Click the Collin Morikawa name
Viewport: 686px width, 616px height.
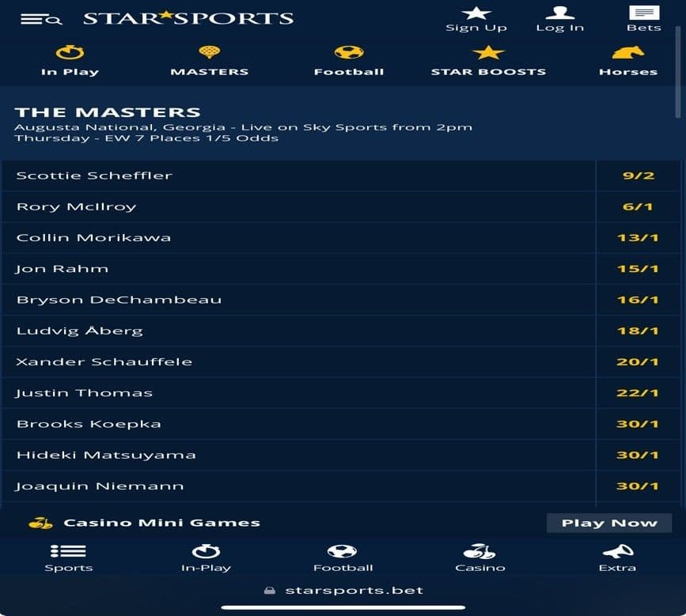(93, 238)
